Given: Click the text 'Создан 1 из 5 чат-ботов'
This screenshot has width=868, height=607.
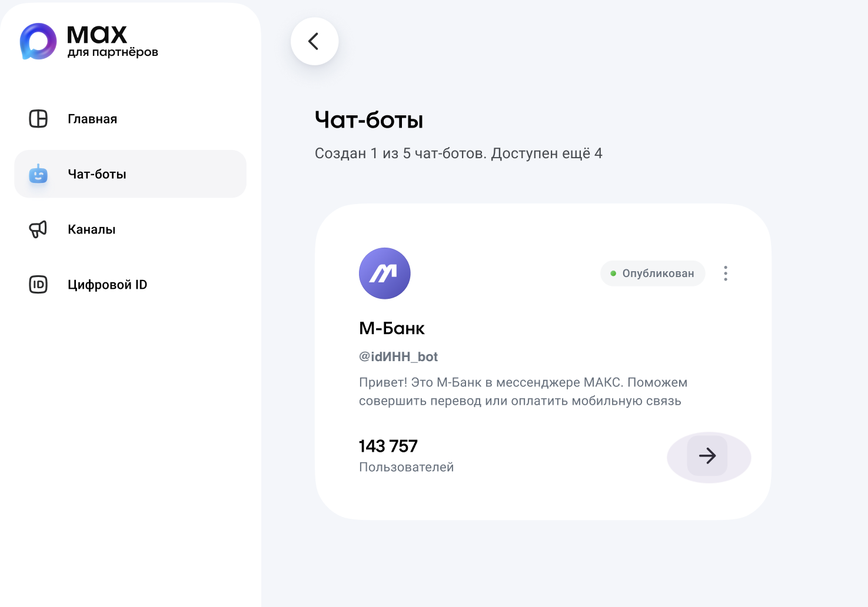Looking at the screenshot, I should point(400,154).
